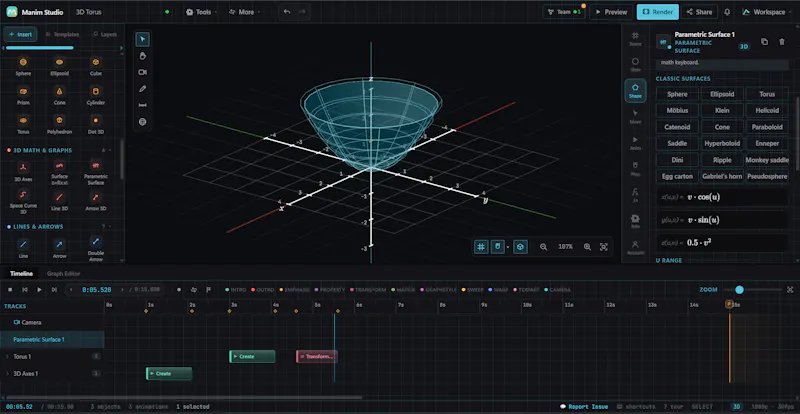
Task: Toggle the CAMERA animation filter
Action: tap(558, 289)
